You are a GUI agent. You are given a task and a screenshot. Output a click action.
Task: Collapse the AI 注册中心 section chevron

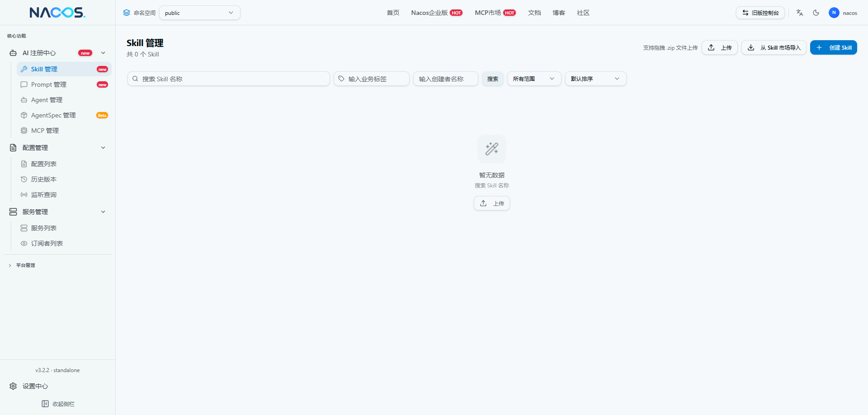[x=103, y=53]
